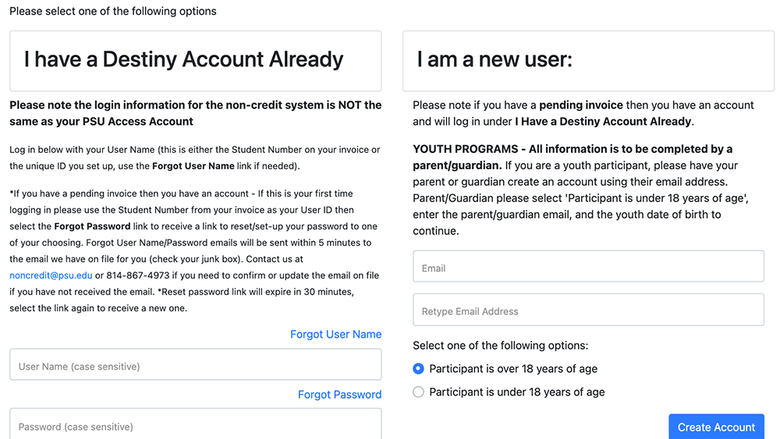
Task: Click the 'Select one of the following options:' label
Action: point(500,345)
